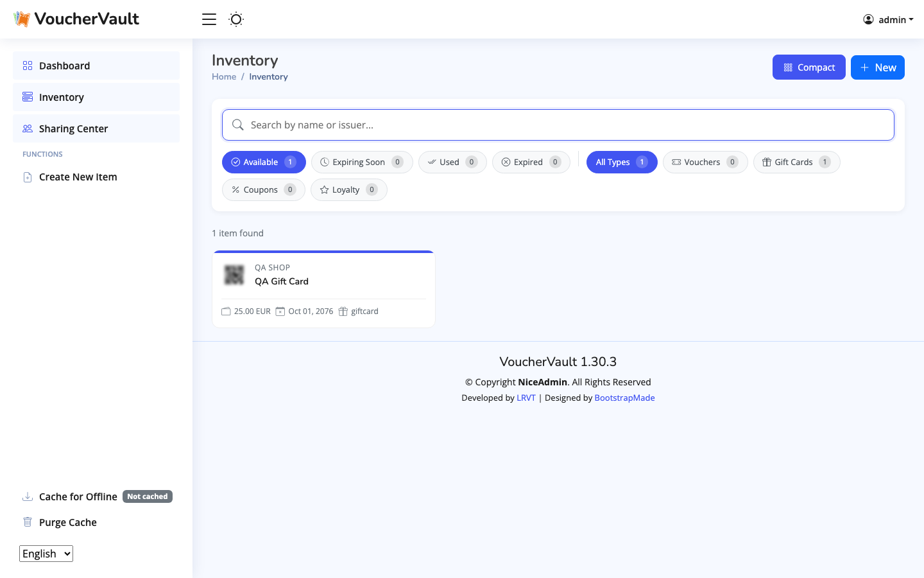The image size is (924, 578).
Task: Click the Cache for Offline download icon
Action: (x=28, y=496)
